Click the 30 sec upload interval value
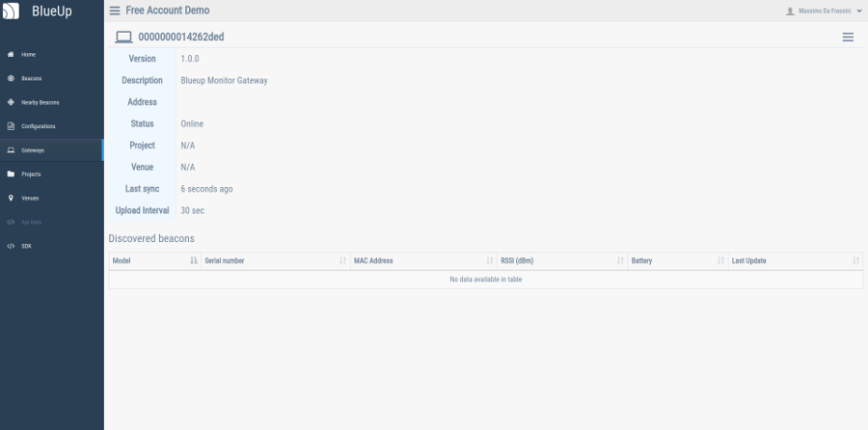Image resolution: width=868 pixels, height=430 pixels. 193,210
